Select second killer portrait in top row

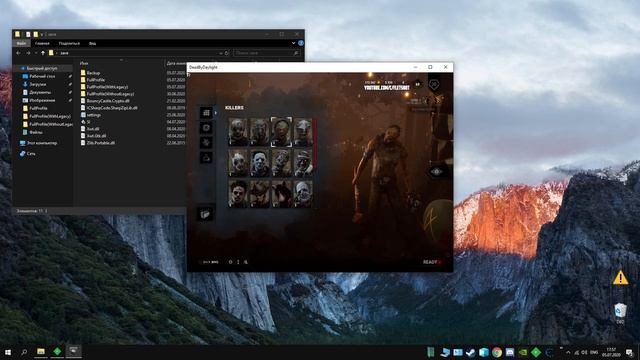(260, 132)
